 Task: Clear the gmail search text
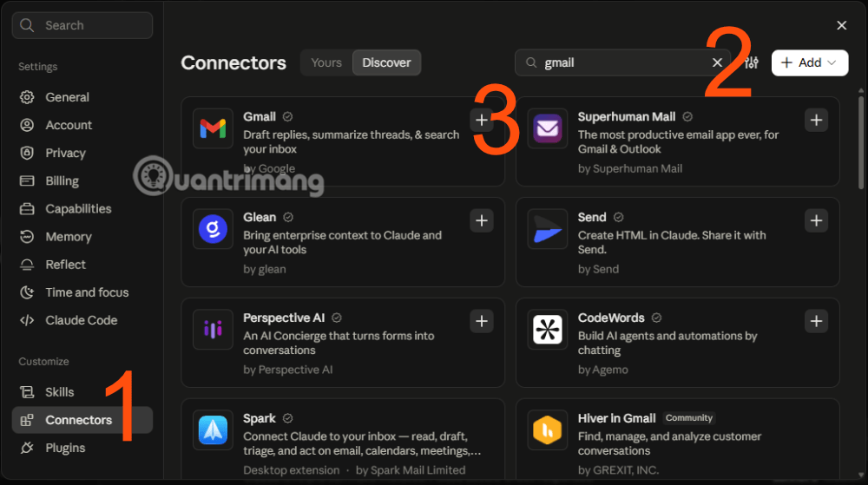pyautogui.click(x=717, y=62)
